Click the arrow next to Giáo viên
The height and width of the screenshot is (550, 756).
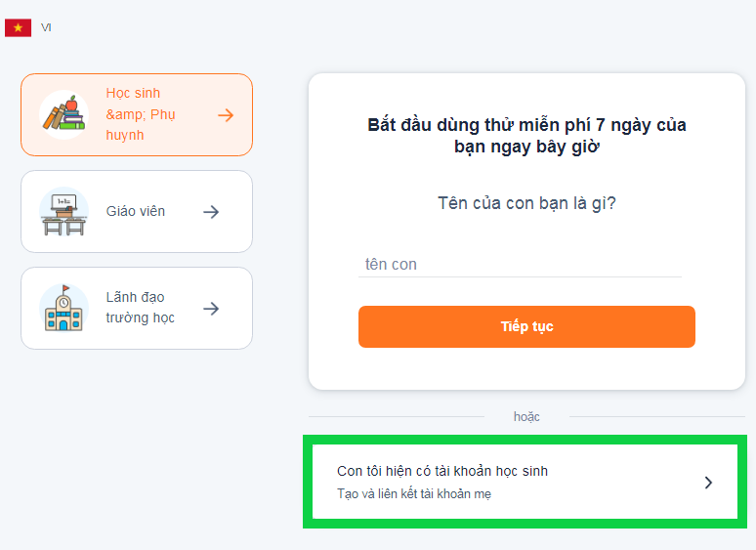click(x=211, y=211)
